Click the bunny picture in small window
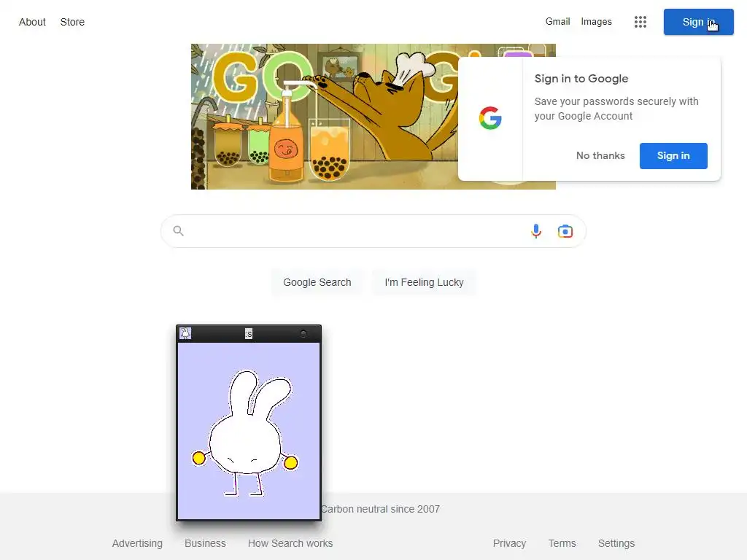The image size is (747, 560). pos(249,431)
